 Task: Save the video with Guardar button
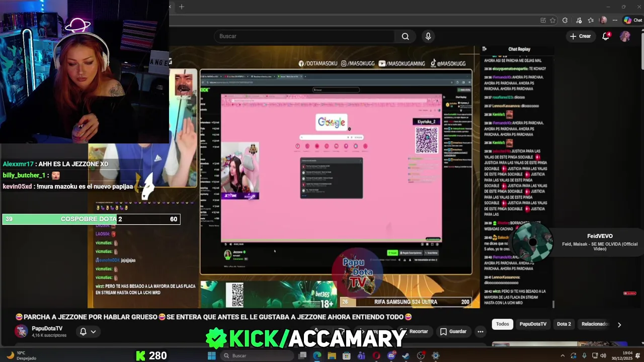[x=453, y=331]
